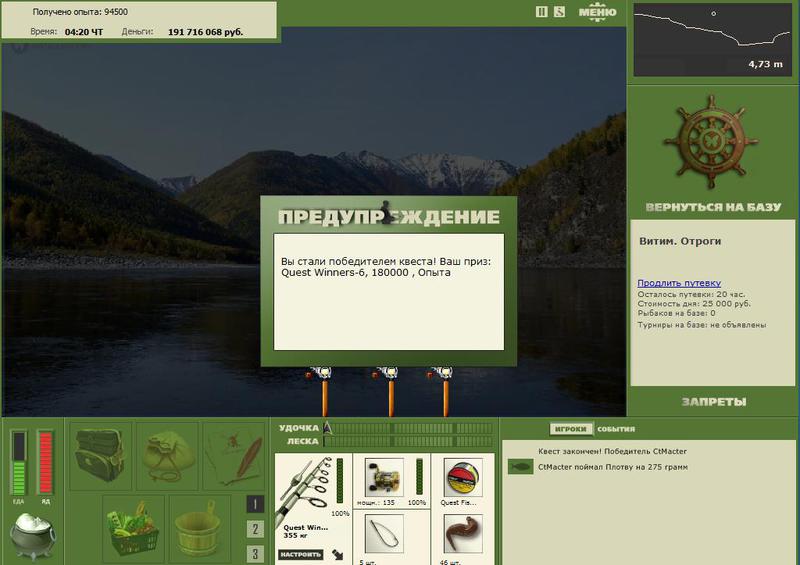Click 'Квест закончен! Победитель CtMacter' entry
Image resolution: width=800 pixels, height=565 pixels.
(x=612, y=451)
